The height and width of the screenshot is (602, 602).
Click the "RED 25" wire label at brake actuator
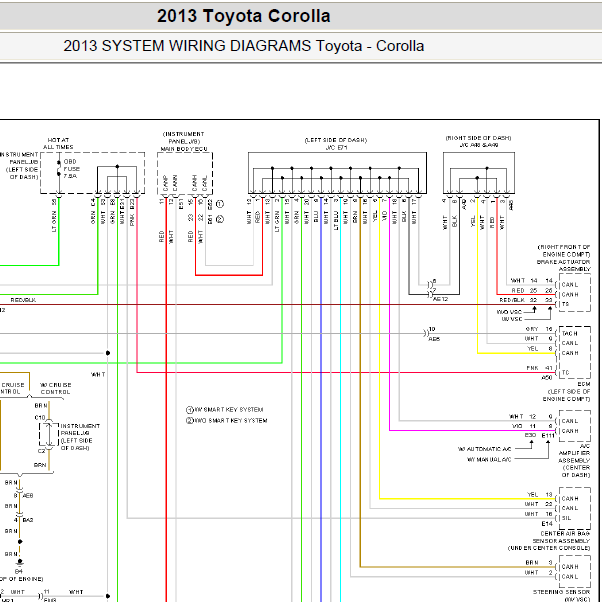point(524,291)
